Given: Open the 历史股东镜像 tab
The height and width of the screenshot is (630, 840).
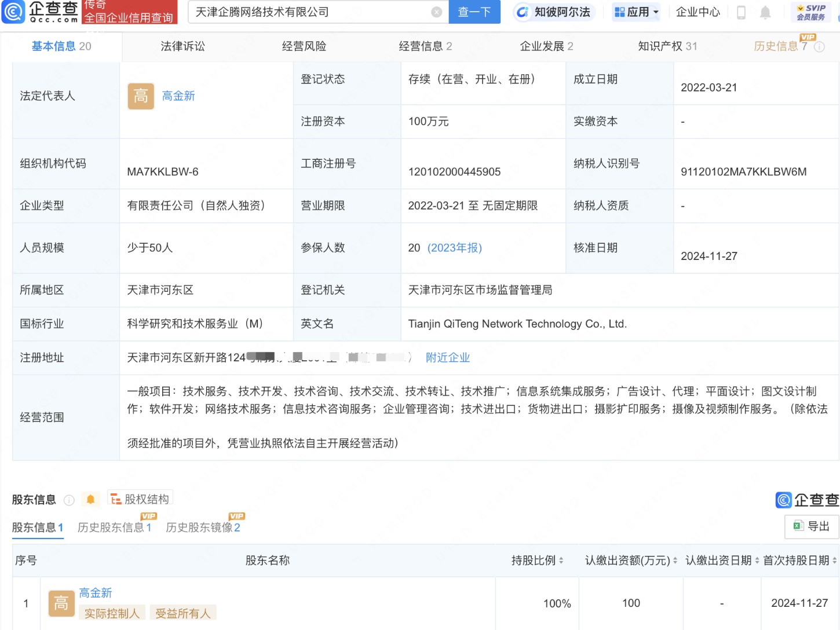Looking at the screenshot, I should [x=203, y=527].
